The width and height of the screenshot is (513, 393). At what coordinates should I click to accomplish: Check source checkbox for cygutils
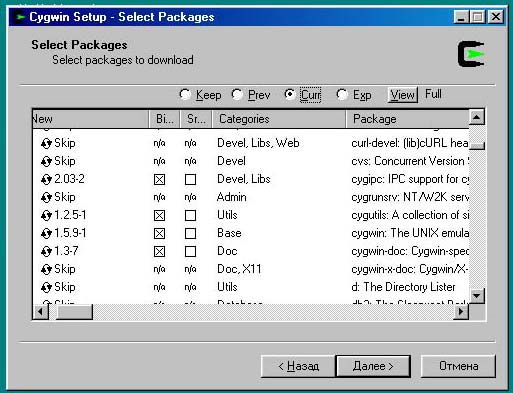click(190, 216)
